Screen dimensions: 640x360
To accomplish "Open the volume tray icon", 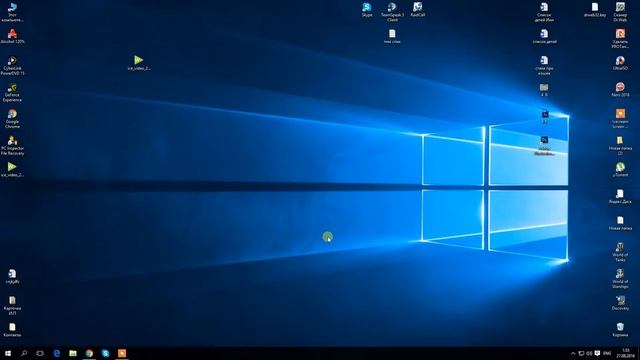I will click(x=589, y=353).
